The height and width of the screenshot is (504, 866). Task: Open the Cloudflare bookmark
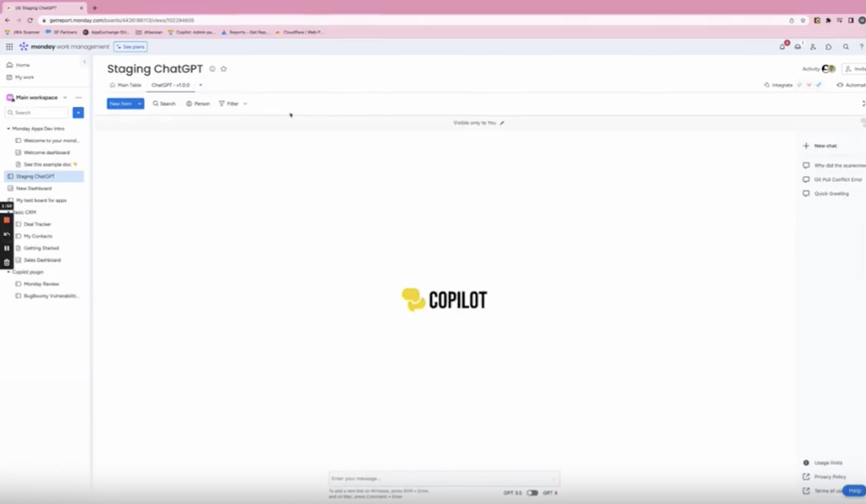coord(299,32)
